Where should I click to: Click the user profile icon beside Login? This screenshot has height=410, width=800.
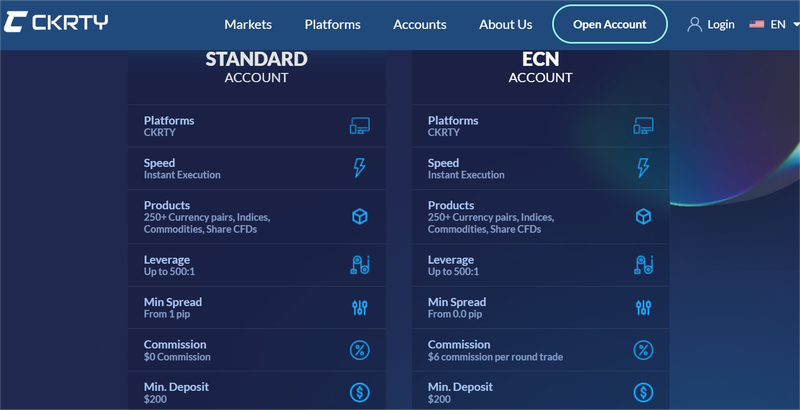coord(694,24)
